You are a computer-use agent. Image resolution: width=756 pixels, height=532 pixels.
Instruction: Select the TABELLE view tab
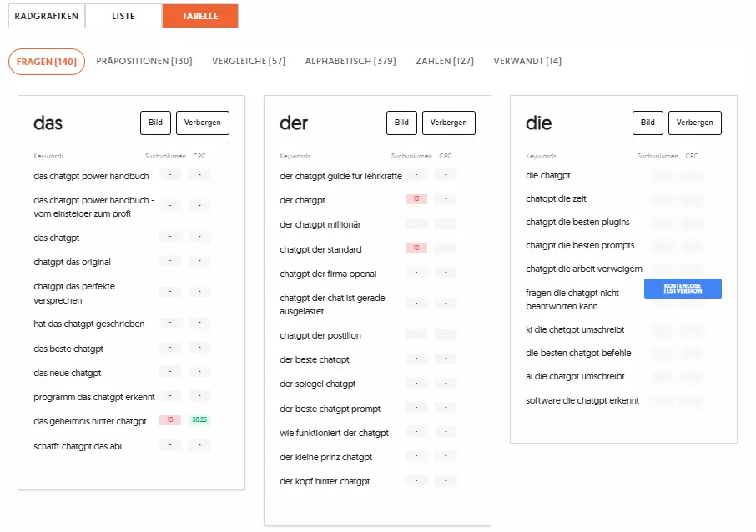pos(199,15)
